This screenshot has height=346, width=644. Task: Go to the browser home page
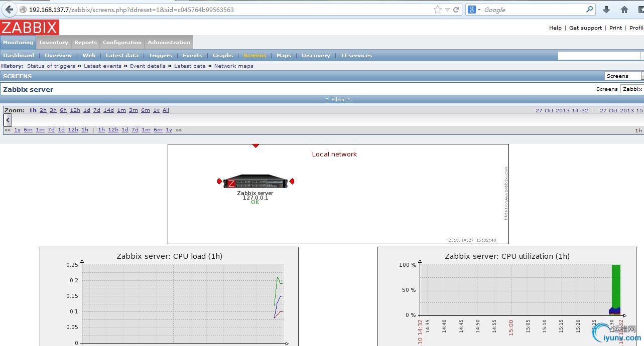[624, 10]
